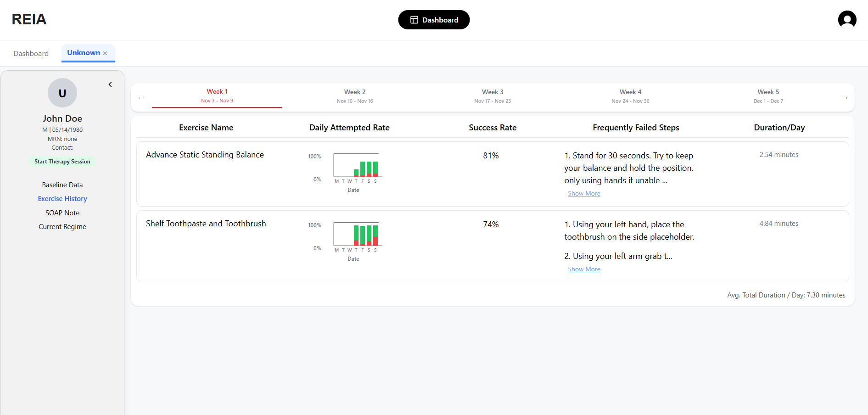Expand Show More for Shelf Toothpaste exercise

tap(584, 269)
